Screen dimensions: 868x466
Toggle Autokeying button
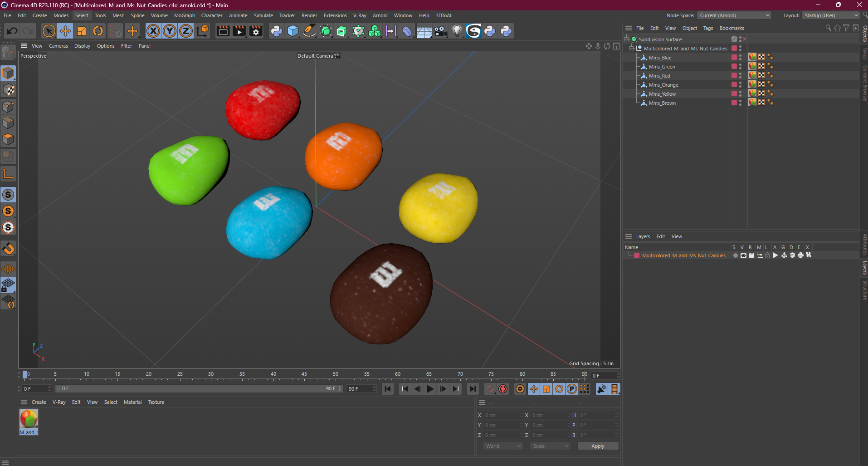click(503, 389)
